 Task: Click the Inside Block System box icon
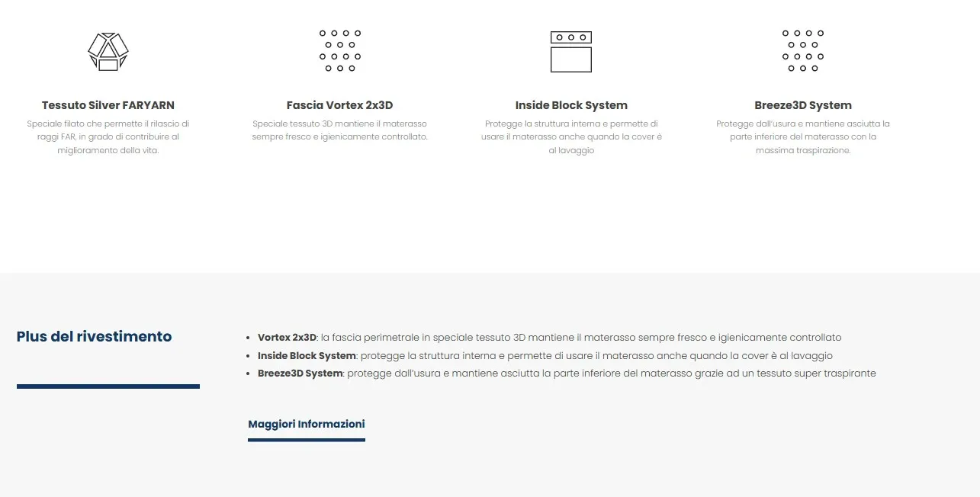(571, 52)
